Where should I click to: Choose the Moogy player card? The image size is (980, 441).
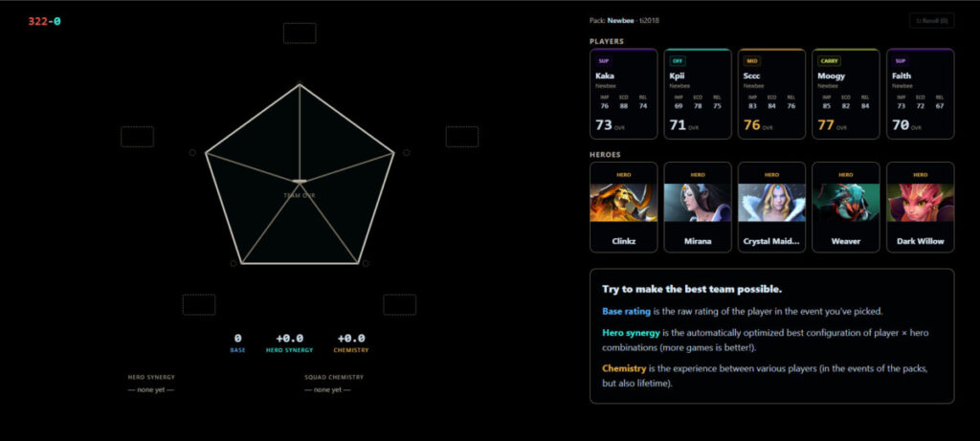(x=846, y=94)
